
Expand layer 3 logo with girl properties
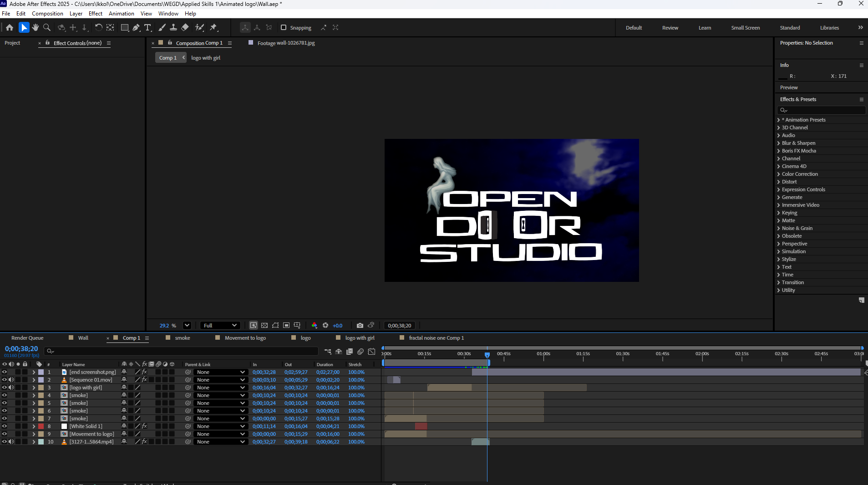34,388
